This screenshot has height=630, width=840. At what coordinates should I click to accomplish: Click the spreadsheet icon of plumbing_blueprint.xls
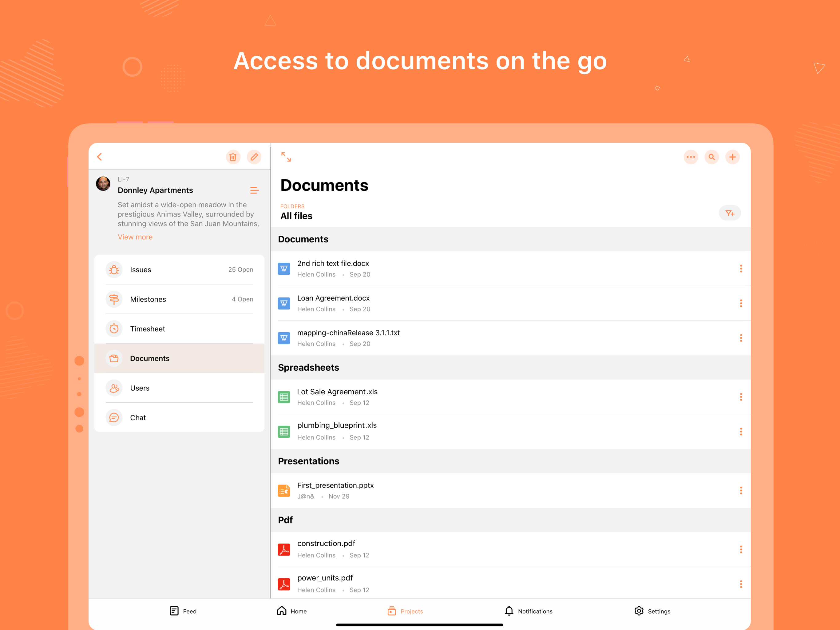(284, 432)
